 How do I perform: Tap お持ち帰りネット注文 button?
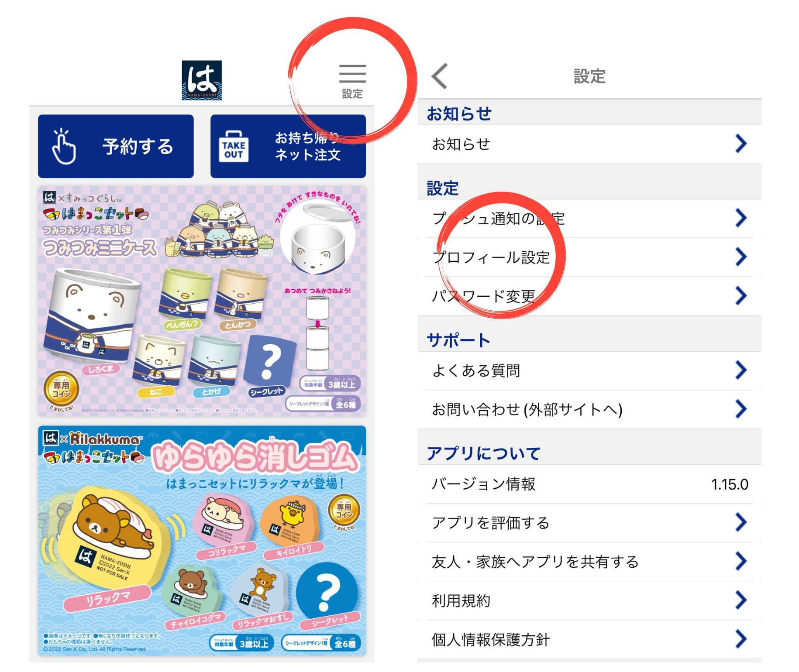pos(288,146)
